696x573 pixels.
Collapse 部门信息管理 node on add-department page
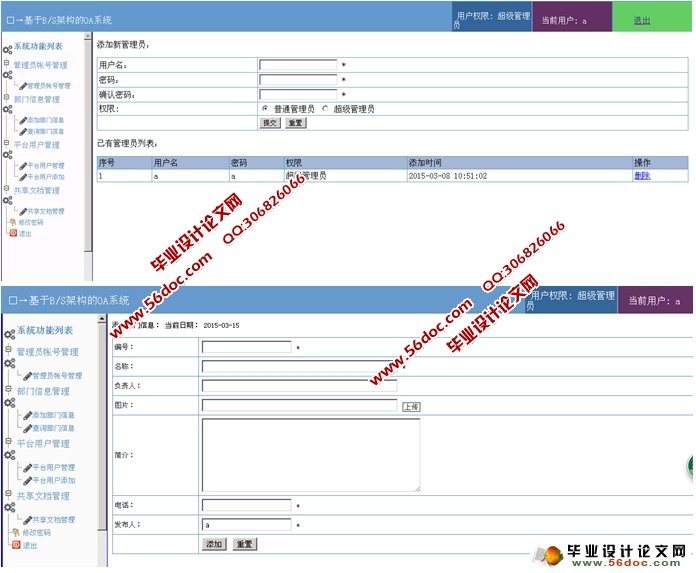[8, 389]
